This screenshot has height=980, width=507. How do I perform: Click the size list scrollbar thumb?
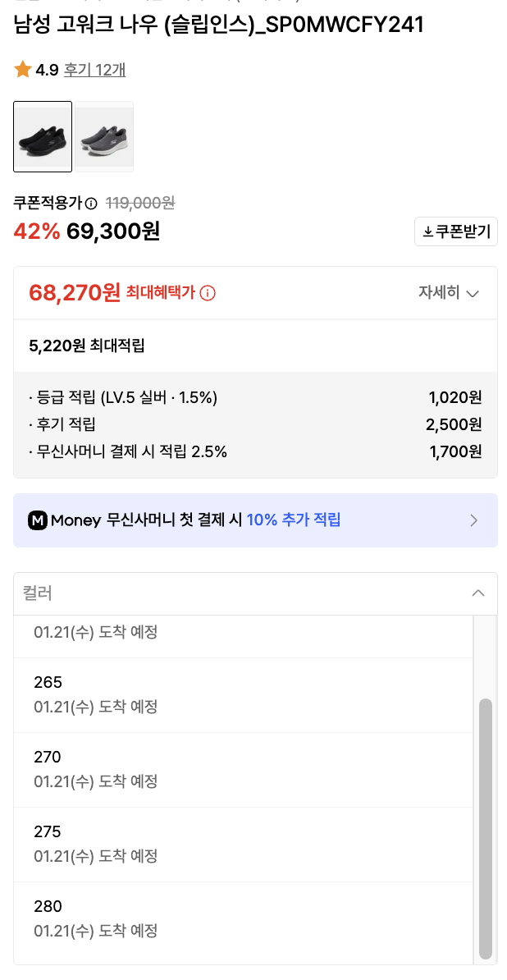click(x=486, y=827)
